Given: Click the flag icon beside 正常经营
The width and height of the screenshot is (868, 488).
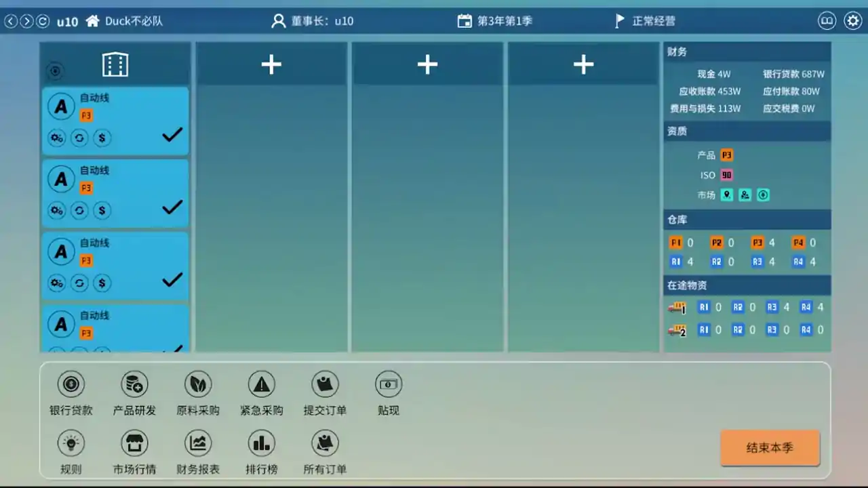Looking at the screenshot, I should (620, 21).
